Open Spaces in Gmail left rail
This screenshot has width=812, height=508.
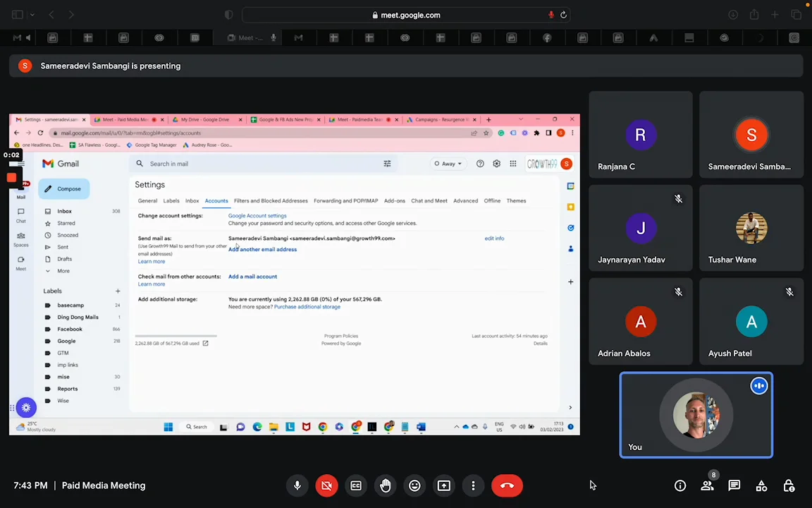tap(20, 239)
